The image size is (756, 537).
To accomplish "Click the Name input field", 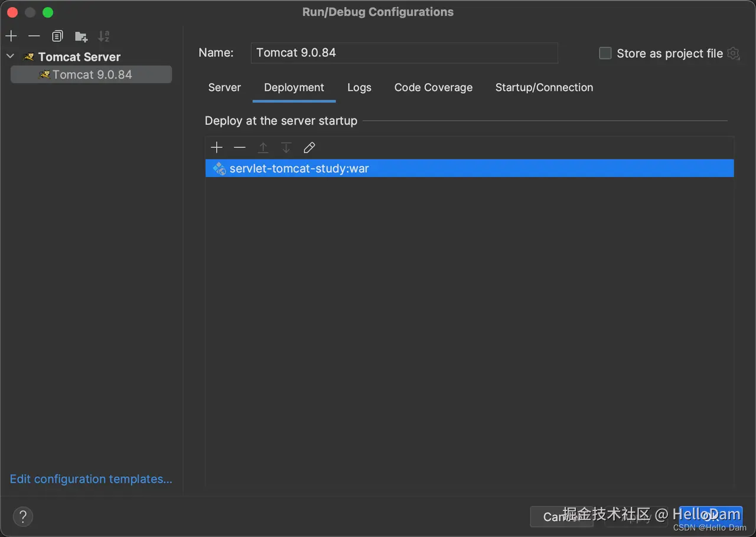I will pos(404,53).
